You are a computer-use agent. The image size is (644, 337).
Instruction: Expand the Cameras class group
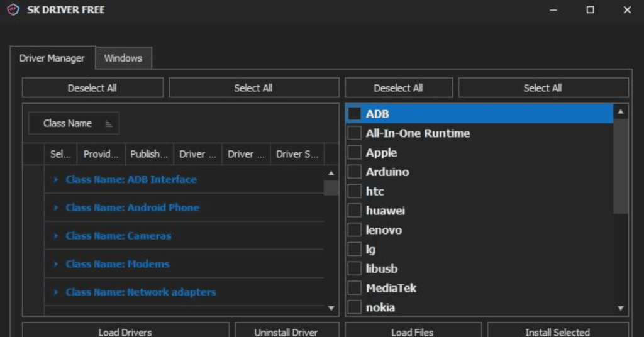56,236
